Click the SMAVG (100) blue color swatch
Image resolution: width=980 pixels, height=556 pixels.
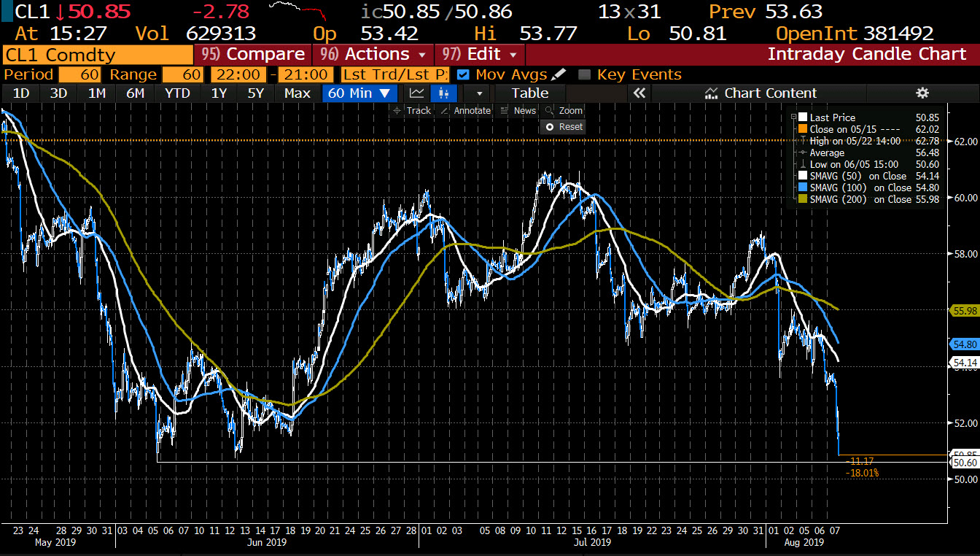[x=803, y=188]
